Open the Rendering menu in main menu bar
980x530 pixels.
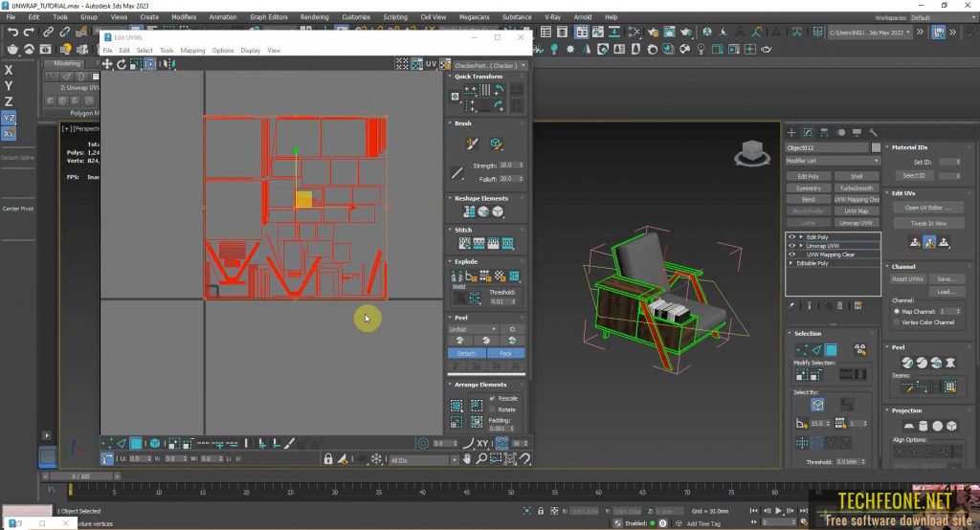pos(314,17)
